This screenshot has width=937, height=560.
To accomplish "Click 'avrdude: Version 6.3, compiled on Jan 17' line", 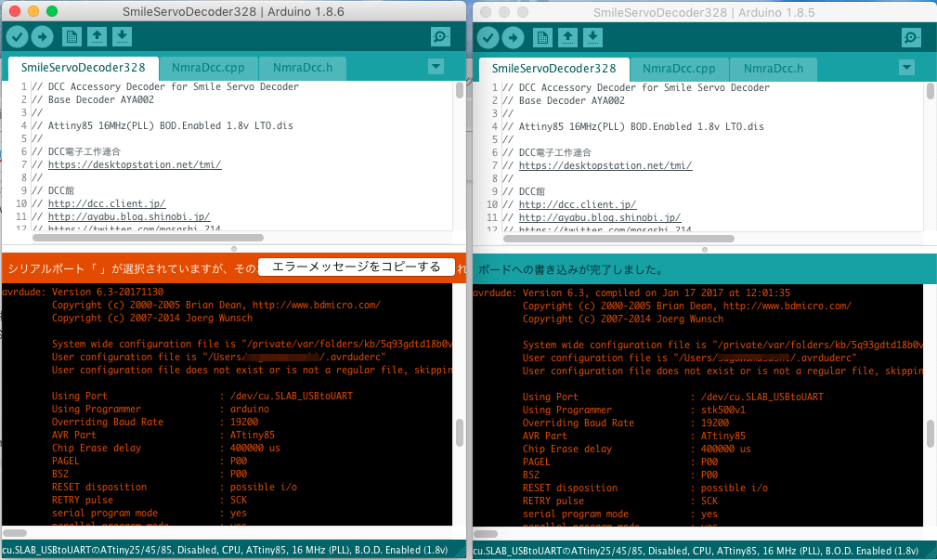I will coord(631,293).
